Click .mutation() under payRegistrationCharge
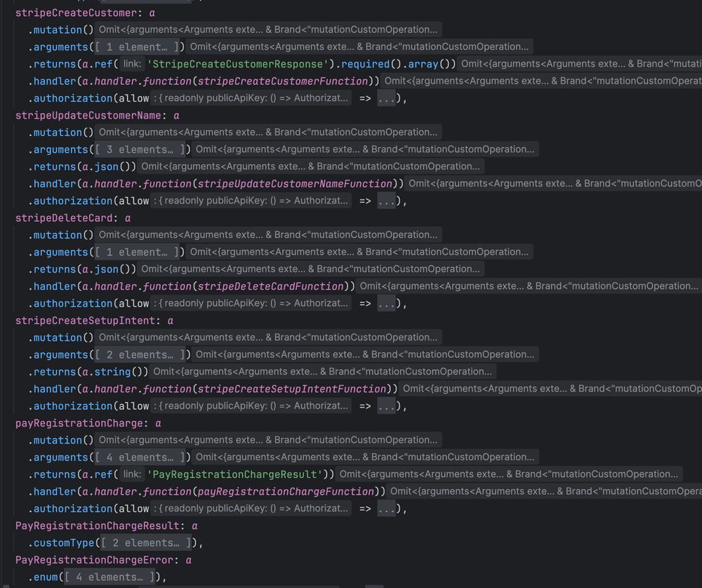 click(x=61, y=441)
